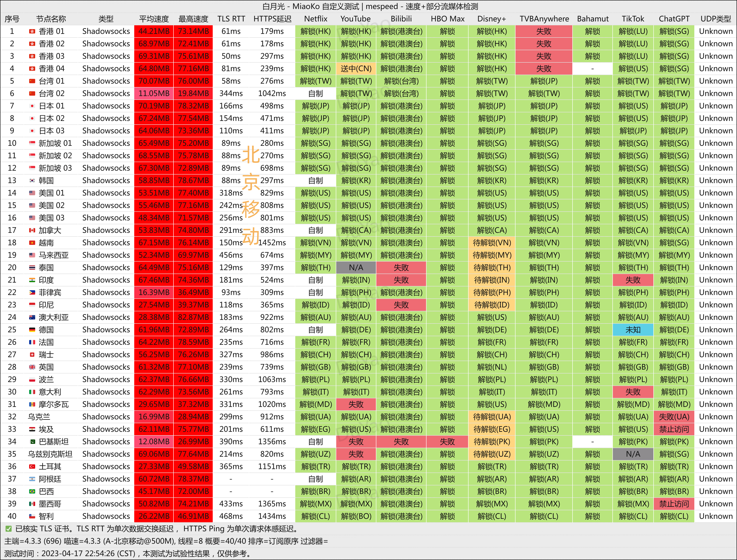This screenshot has height=560, width=737.
Task: Click the N/A TikTok cell for 乌兹别克斯坦
Action: click(633, 454)
